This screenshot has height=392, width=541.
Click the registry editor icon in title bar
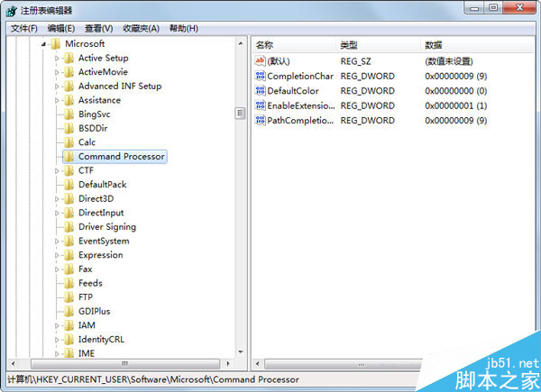point(12,11)
